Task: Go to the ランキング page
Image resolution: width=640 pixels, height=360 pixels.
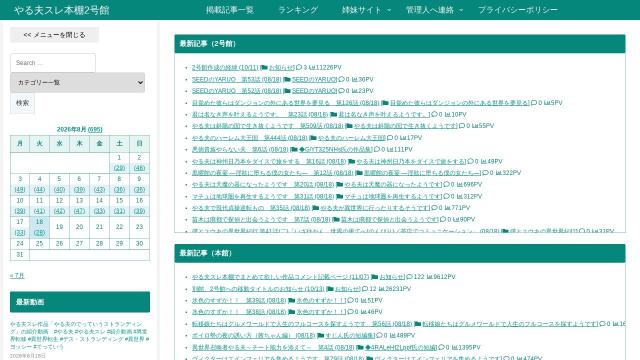Action: click(298, 10)
